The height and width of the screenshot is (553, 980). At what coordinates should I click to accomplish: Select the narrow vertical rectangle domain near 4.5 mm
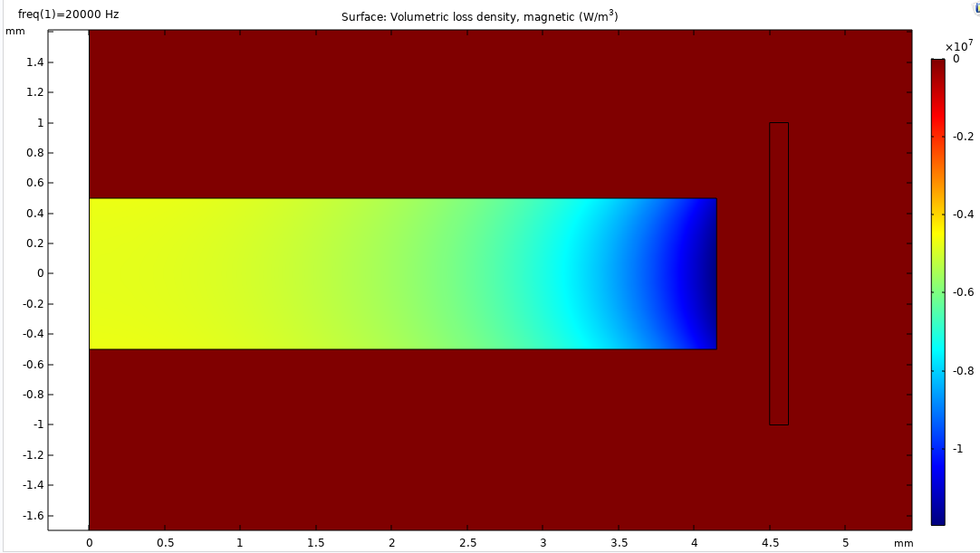(x=778, y=273)
